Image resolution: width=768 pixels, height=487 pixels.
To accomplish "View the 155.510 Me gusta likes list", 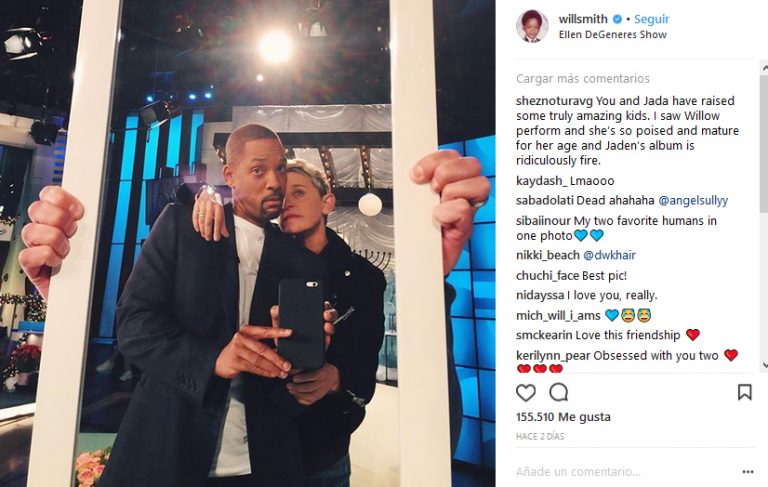I will (x=563, y=417).
